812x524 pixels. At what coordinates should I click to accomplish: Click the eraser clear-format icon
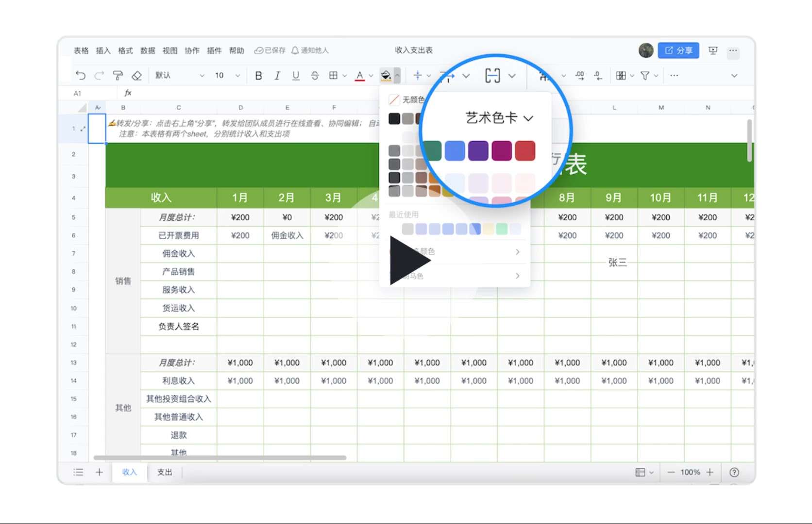(x=137, y=75)
